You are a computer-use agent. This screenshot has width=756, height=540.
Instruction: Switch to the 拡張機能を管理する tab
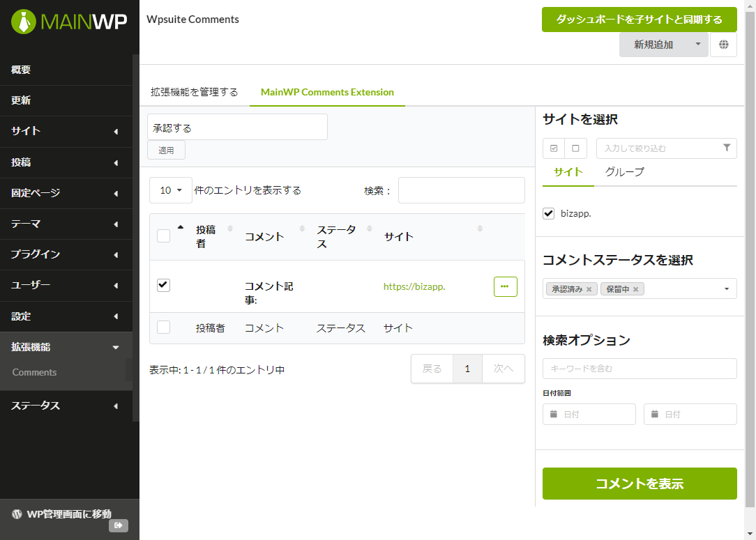pos(195,92)
